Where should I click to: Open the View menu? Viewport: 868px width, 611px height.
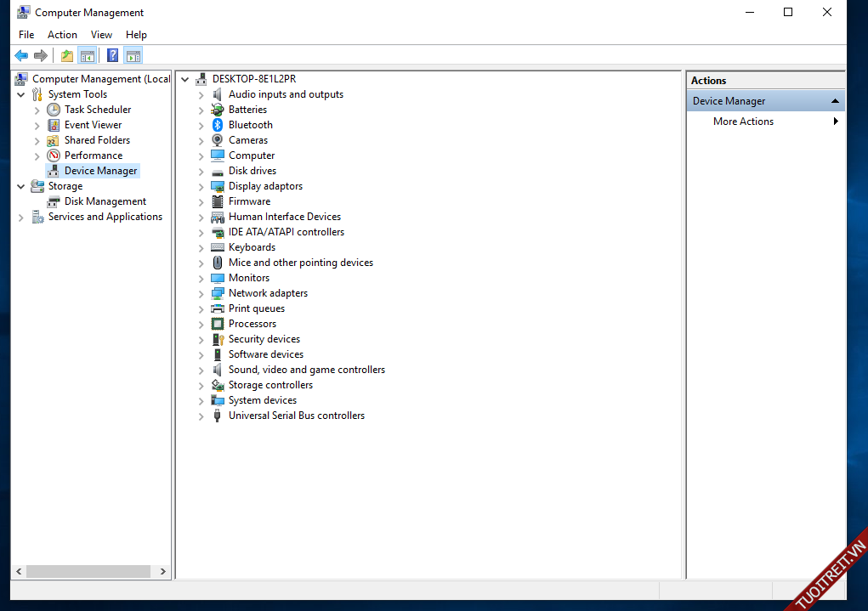pyautogui.click(x=101, y=35)
